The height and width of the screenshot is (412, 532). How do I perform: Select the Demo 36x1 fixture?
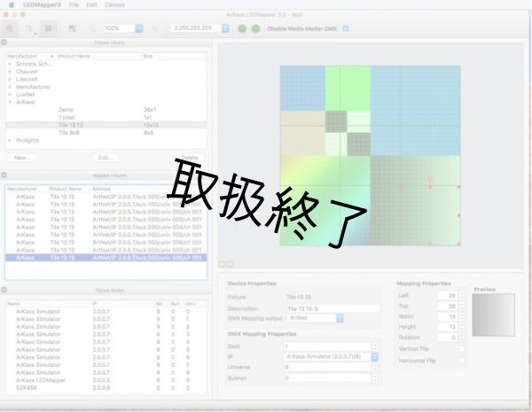106,110
